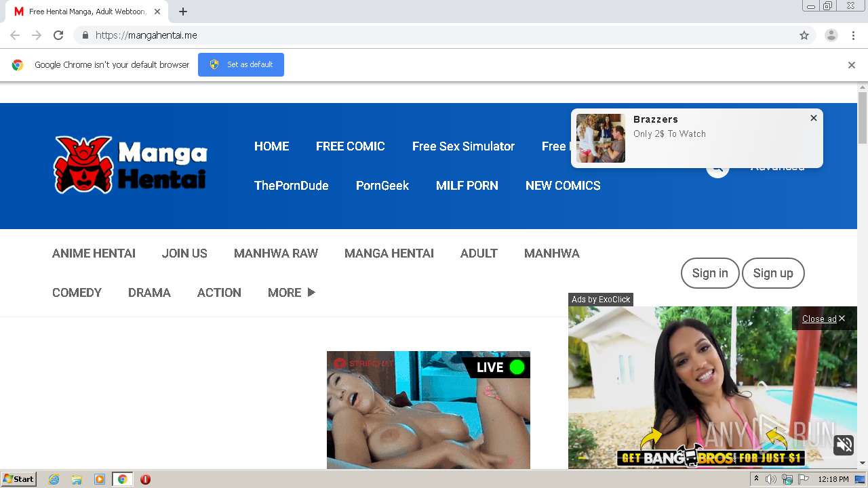Open MILF PORN menu item
Screen dimensions: 868x488
click(x=467, y=186)
